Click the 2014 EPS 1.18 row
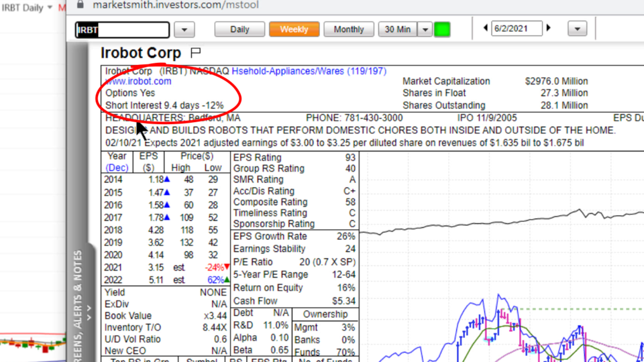The width and height of the screenshot is (644, 362). 166,180
